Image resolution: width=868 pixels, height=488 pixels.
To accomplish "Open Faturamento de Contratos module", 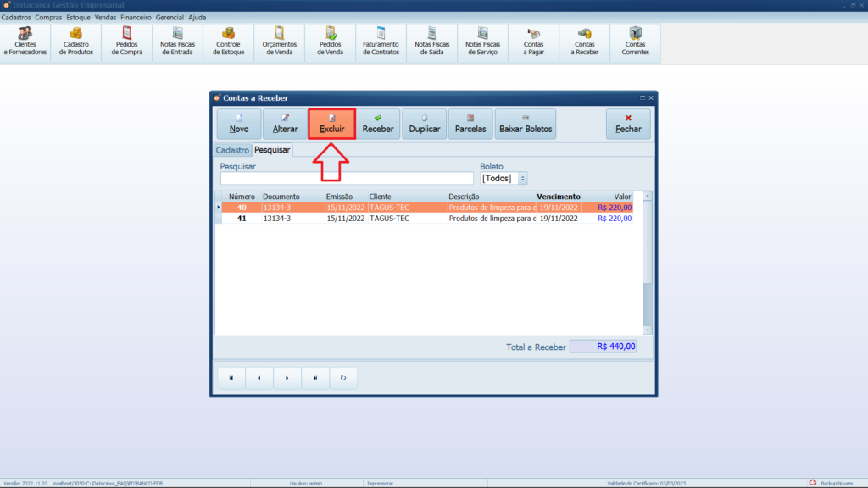I will pos(381,42).
